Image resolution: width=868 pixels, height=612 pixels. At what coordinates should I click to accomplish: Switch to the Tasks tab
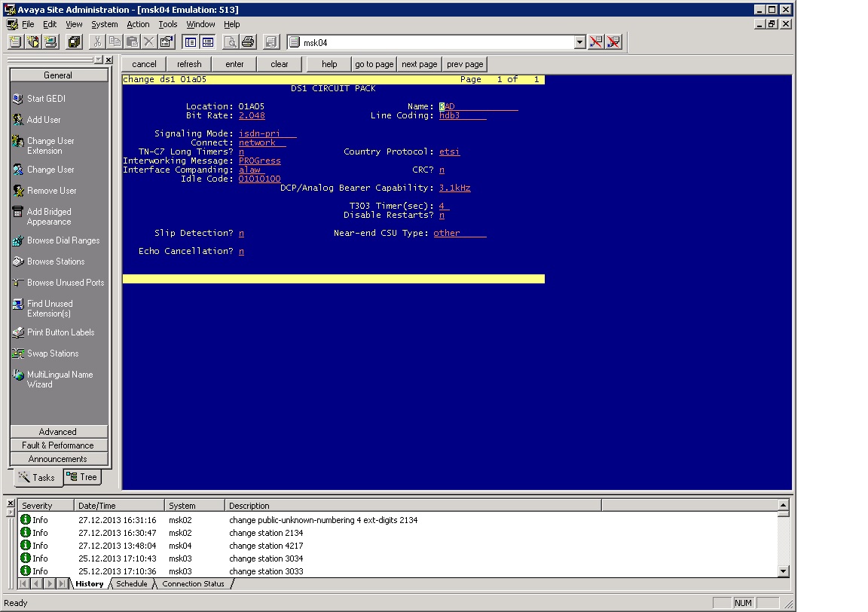pos(38,477)
